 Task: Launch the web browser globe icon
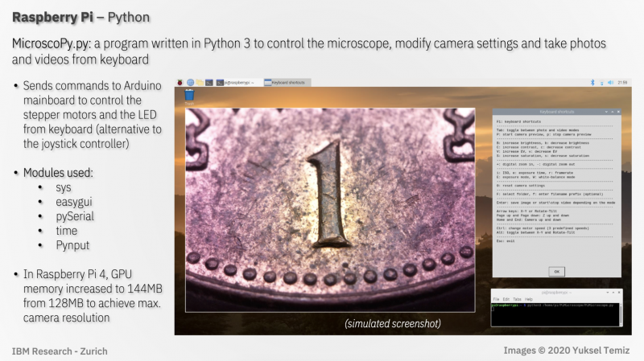click(x=191, y=82)
